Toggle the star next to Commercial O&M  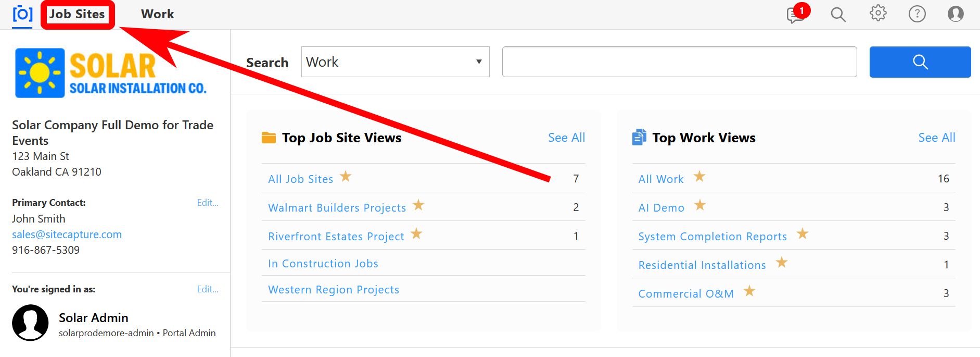coord(749,291)
